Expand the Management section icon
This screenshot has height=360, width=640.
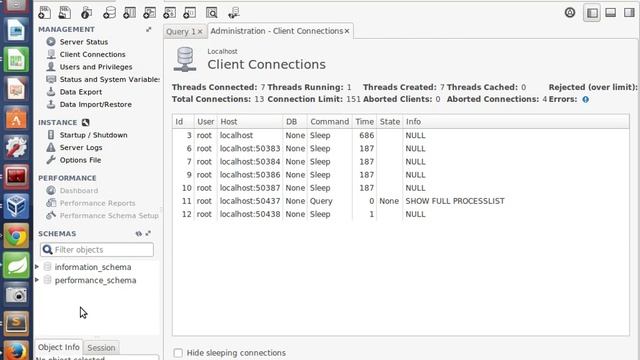click(x=149, y=29)
